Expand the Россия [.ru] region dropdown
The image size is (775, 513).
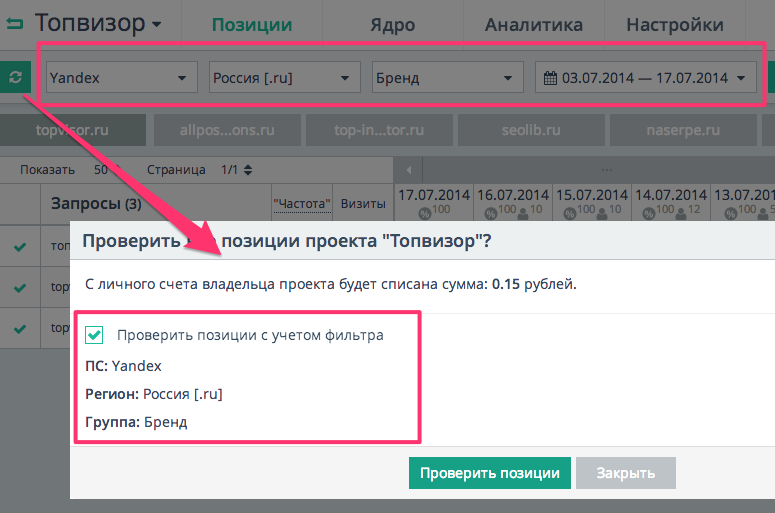pos(285,77)
